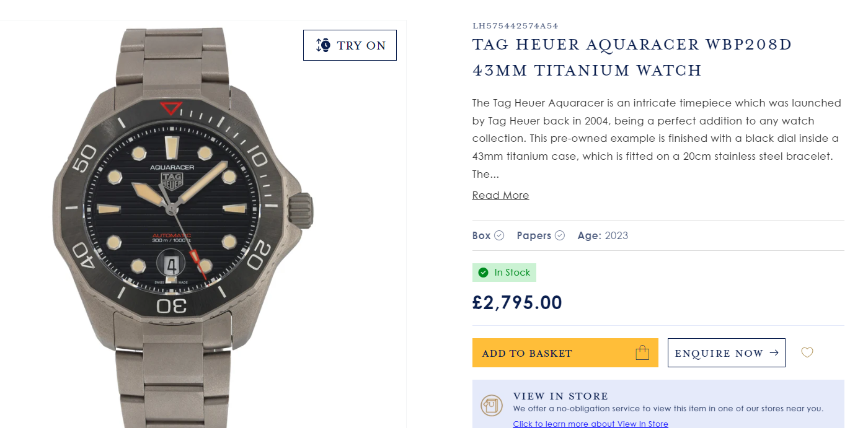Open 'Click to learn more about View In Store'
868x428 pixels.
590,424
